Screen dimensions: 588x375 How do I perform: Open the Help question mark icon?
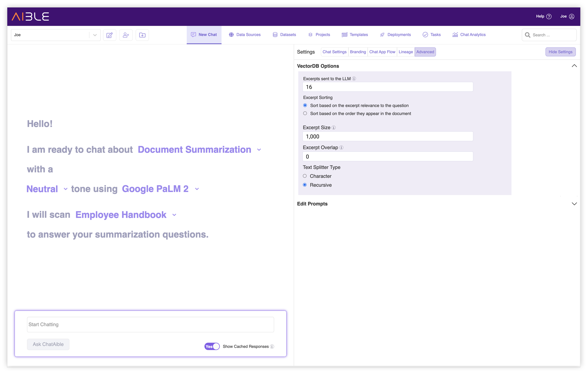click(x=549, y=16)
